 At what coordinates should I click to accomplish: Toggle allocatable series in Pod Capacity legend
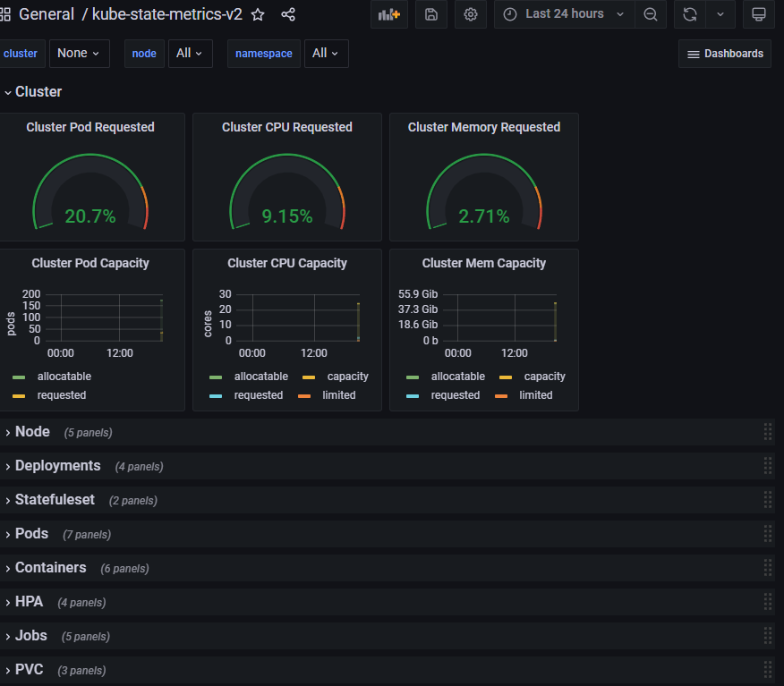tap(64, 377)
